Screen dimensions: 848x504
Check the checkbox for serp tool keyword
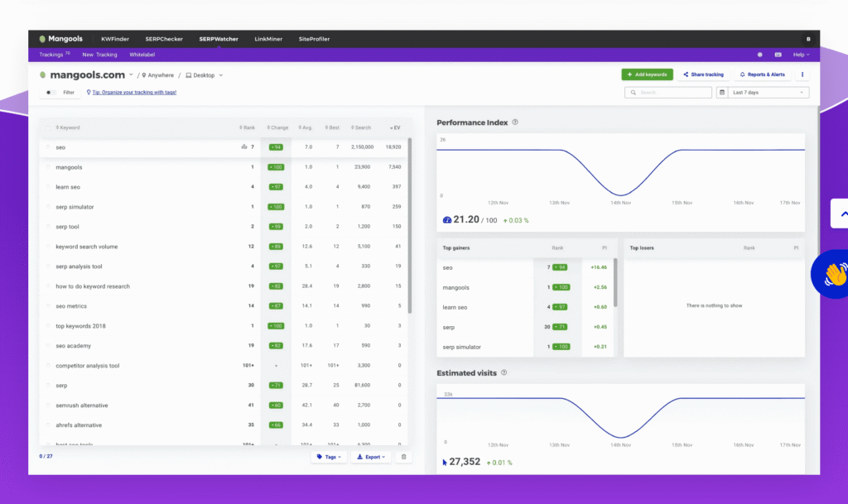48,227
